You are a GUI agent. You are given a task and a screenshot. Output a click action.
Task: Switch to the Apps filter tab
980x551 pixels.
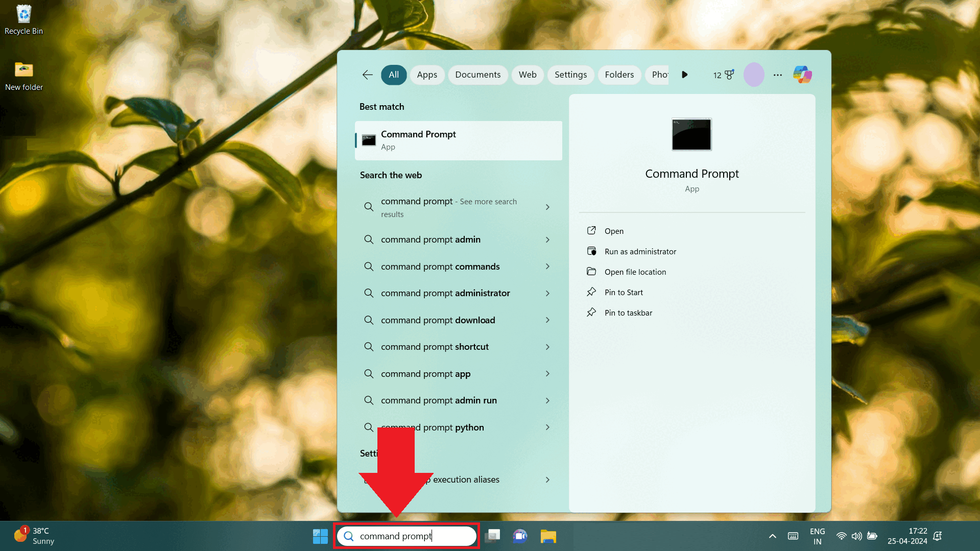click(427, 75)
